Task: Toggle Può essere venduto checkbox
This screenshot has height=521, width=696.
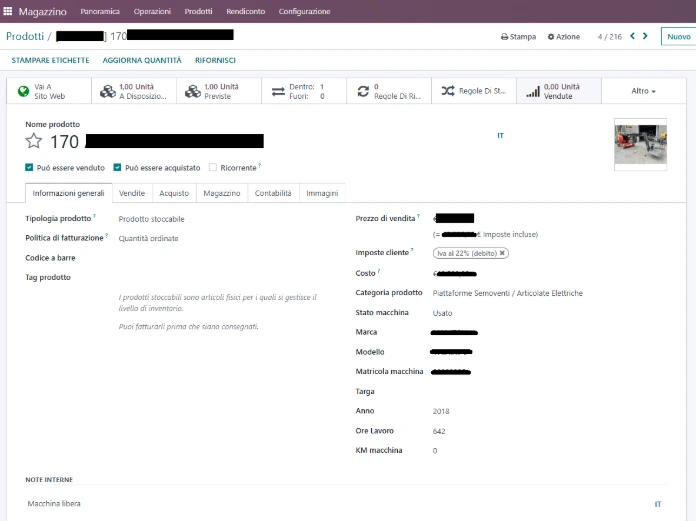Action: 29,167
